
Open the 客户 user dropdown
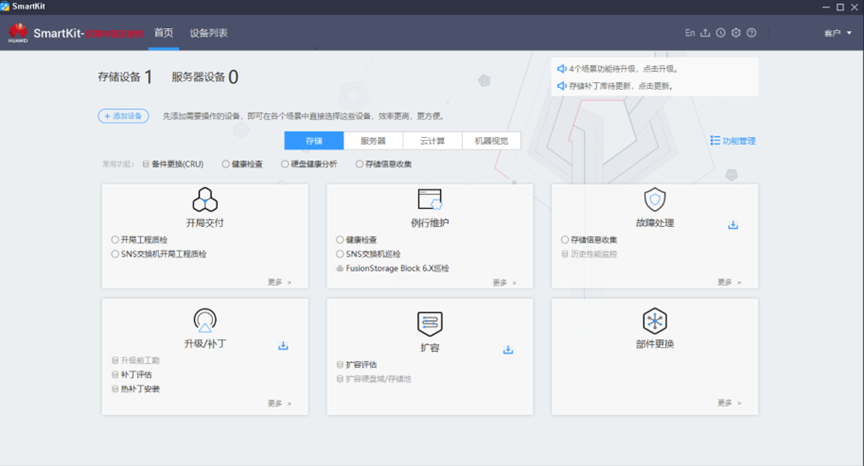(838, 33)
